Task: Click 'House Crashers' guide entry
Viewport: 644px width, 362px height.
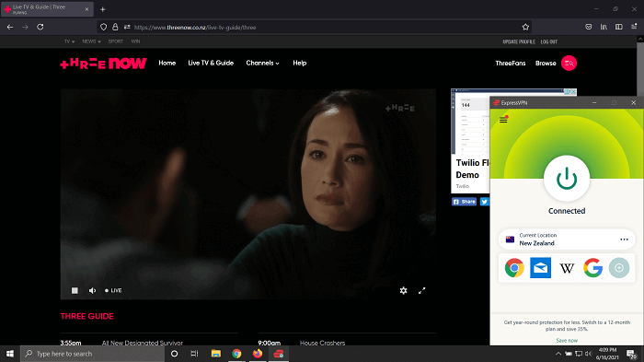Action: 322,343
